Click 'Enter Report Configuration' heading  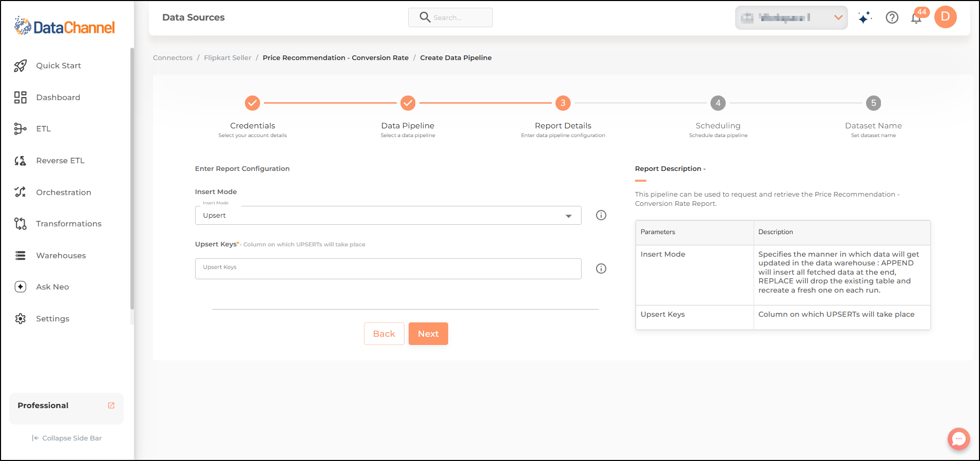242,169
